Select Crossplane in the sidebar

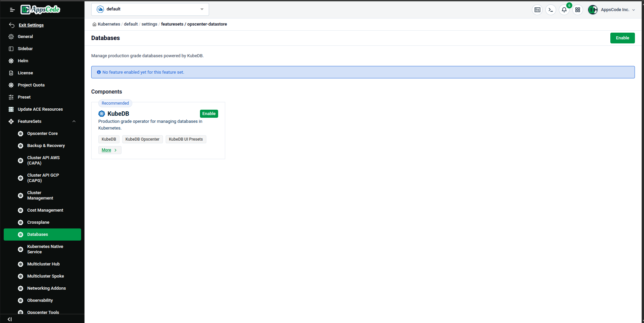(38, 222)
